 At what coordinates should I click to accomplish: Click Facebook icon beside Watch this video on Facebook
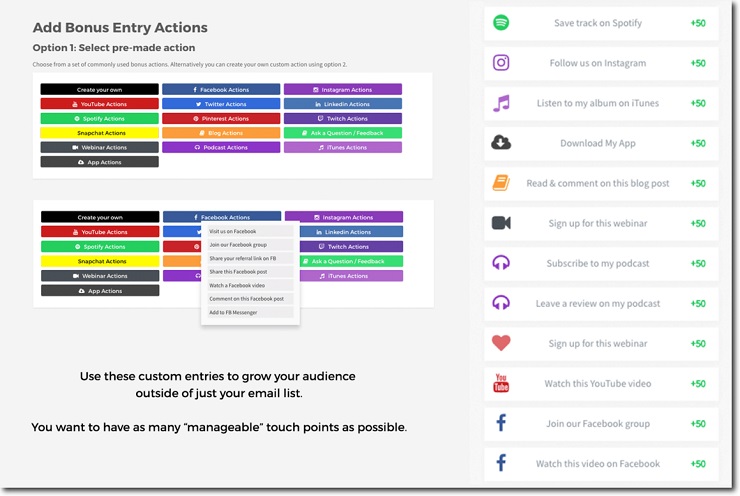pyautogui.click(x=501, y=463)
